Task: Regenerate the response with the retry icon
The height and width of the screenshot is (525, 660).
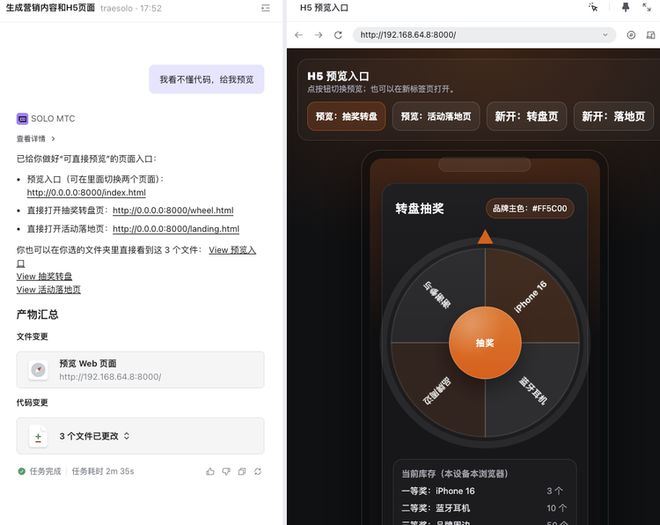Action: (x=258, y=471)
